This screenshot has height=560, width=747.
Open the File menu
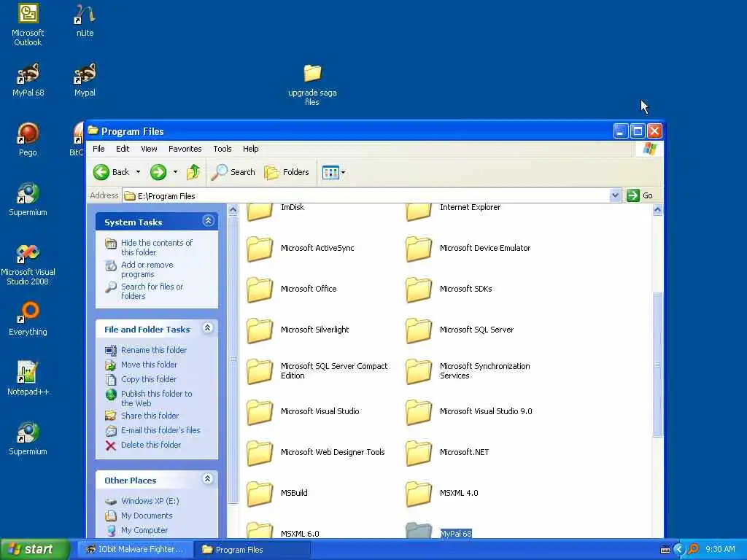(98, 149)
